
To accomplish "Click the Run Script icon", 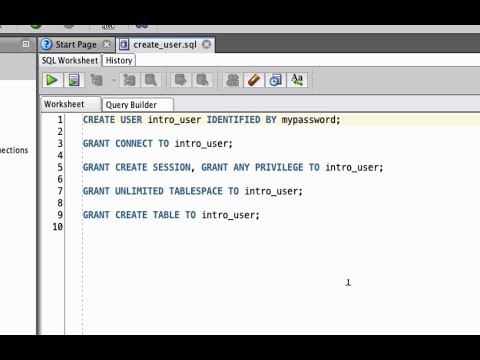I will [74, 80].
